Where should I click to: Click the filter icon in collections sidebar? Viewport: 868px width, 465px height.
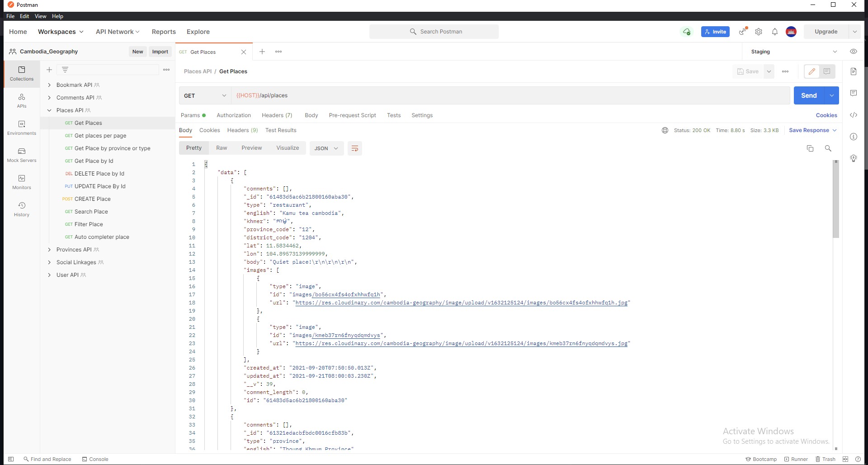[65, 70]
